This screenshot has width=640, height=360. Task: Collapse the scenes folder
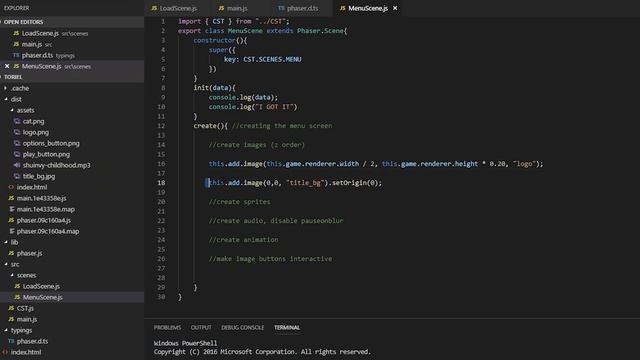click(26, 275)
